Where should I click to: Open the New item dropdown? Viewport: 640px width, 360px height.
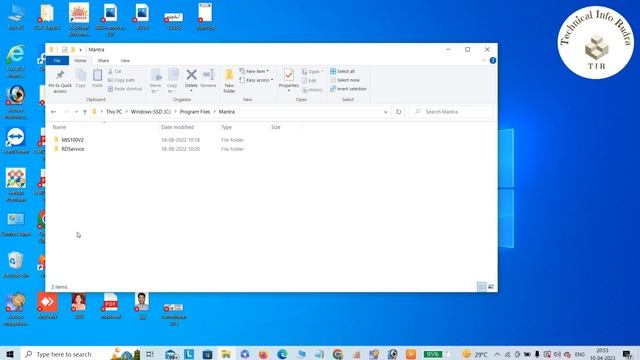[254, 71]
